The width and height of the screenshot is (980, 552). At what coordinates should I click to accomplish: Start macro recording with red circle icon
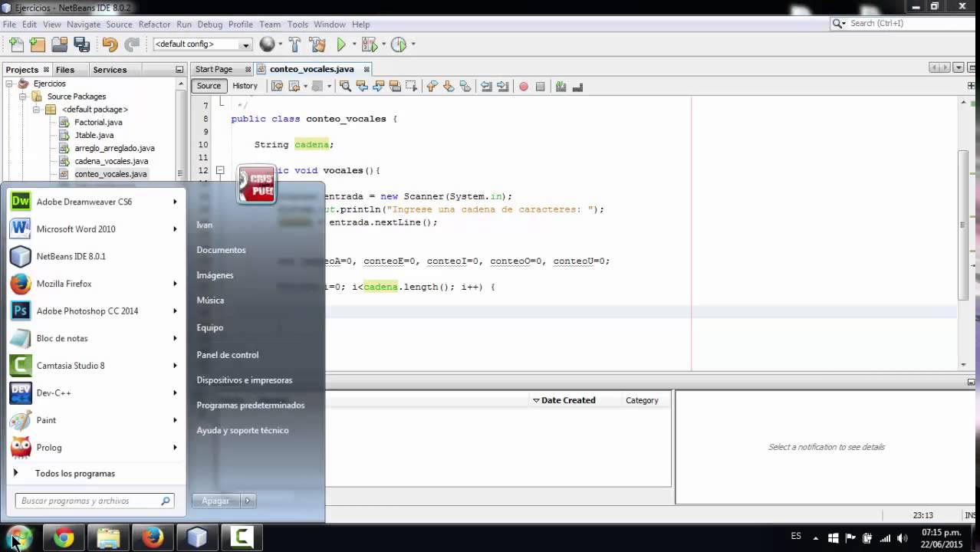click(524, 87)
